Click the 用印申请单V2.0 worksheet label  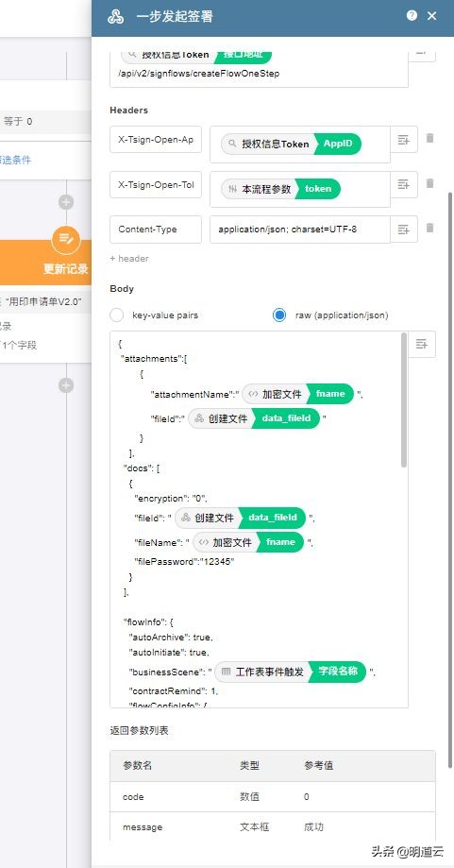point(45,301)
